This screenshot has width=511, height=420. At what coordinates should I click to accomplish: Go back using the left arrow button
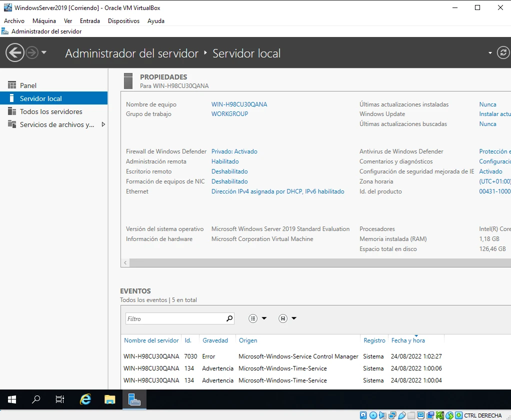point(15,52)
